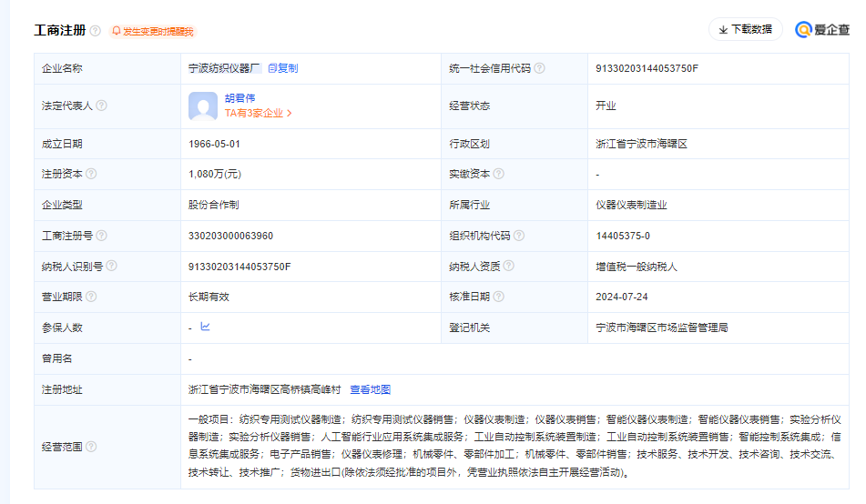
Task: Click help icon next to 纳税人资质
Action: [509, 266]
